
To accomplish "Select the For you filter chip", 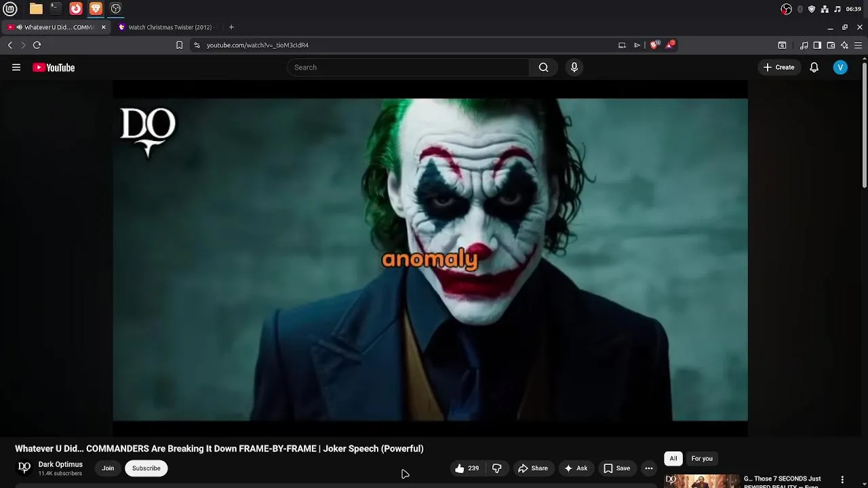I will click(x=702, y=459).
